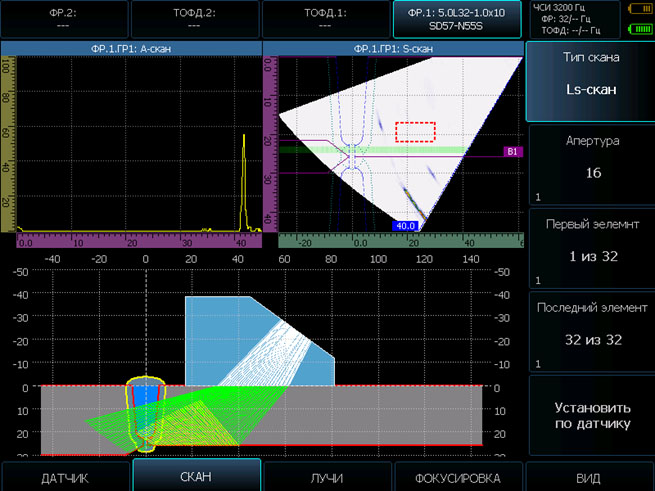Switch to the ДАТЧИК tab
The image size is (655, 491).
[65, 476]
